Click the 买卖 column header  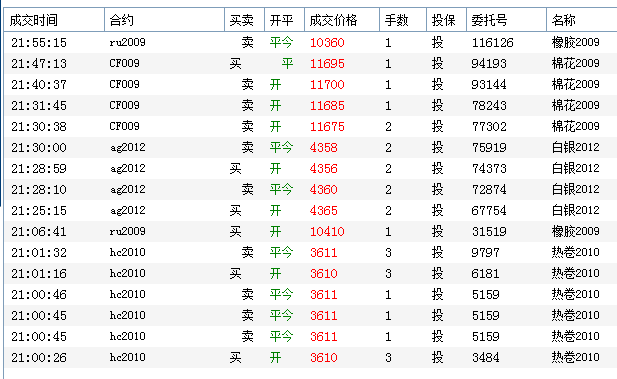(x=244, y=20)
